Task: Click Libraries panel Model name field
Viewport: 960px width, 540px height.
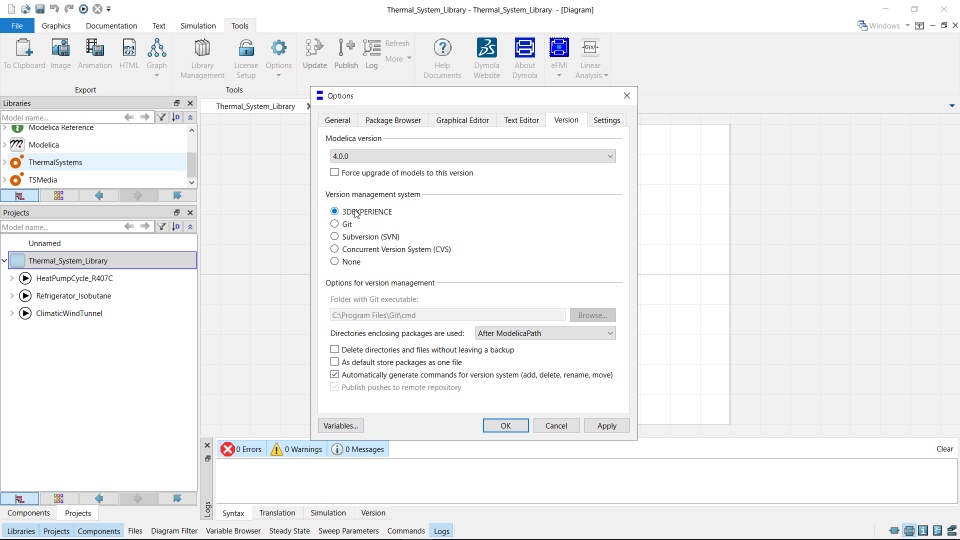Action: 60,117
